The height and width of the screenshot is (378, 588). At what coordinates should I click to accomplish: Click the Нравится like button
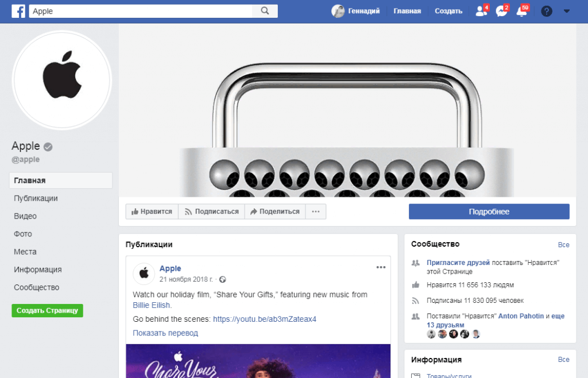[x=152, y=212]
